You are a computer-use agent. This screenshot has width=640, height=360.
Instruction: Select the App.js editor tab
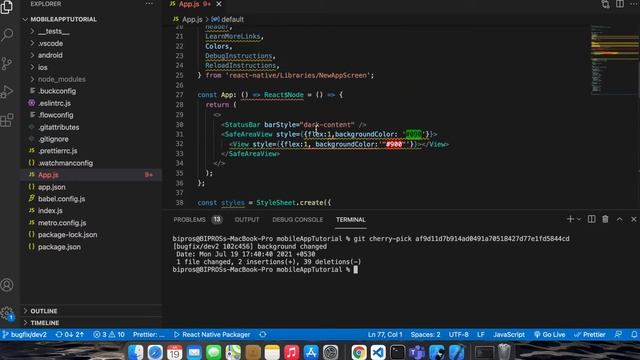tap(194, 4)
